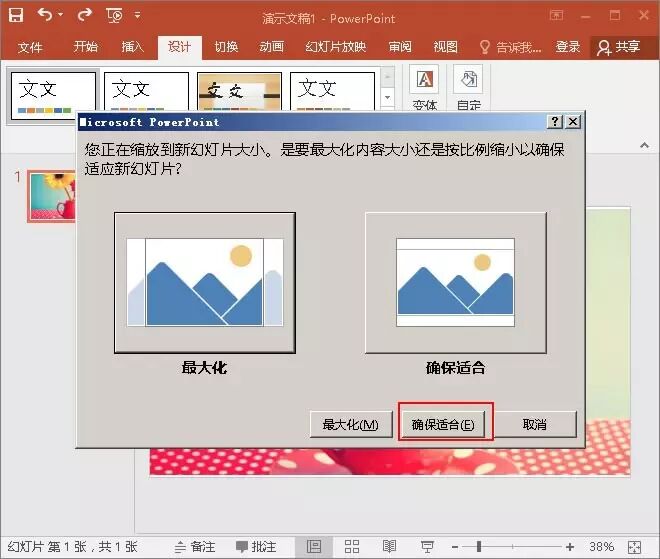Click Ribbon Display Options icon in title bar
This screenshot has width=660, height=559.
pyautogui.click(x=556, y=16)
